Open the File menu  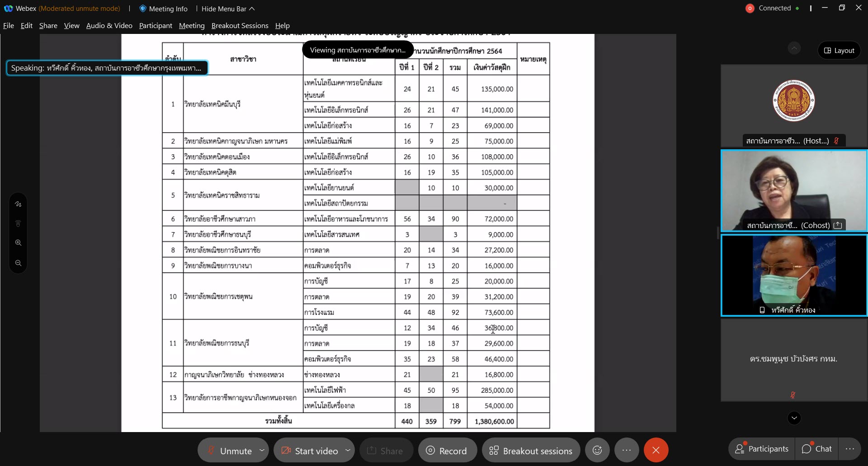point(9,25)
